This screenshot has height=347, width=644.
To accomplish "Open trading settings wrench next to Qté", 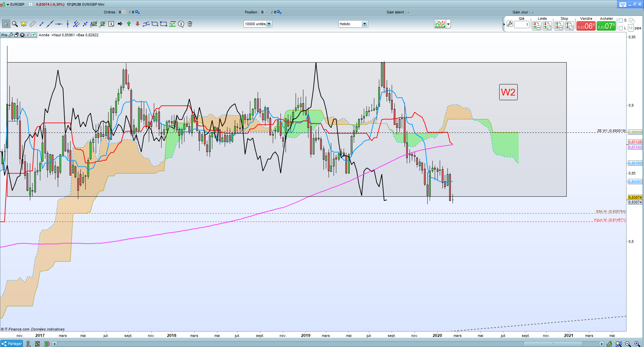I will [x=510, y=24].
